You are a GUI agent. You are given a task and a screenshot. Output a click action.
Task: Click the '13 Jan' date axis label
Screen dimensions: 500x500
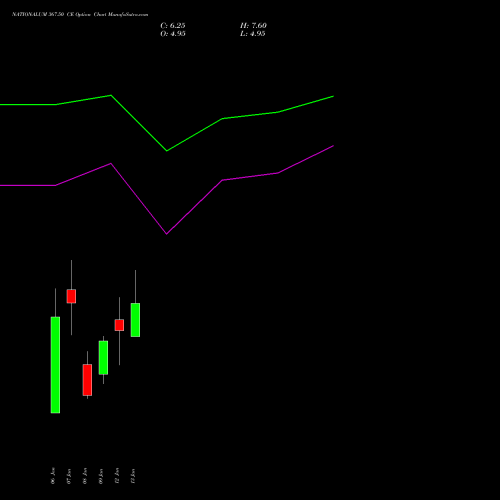pos(133,476)
